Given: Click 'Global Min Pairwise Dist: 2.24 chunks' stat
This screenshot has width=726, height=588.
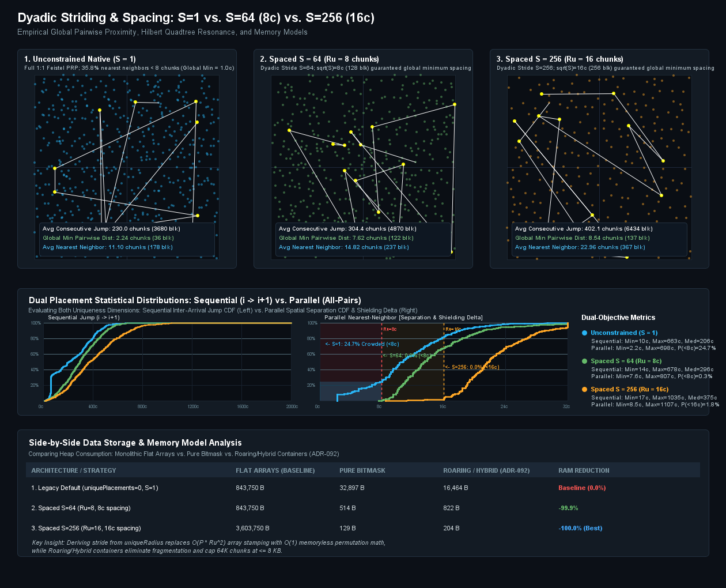Looking at the screenshot, I should pos(108,238).
